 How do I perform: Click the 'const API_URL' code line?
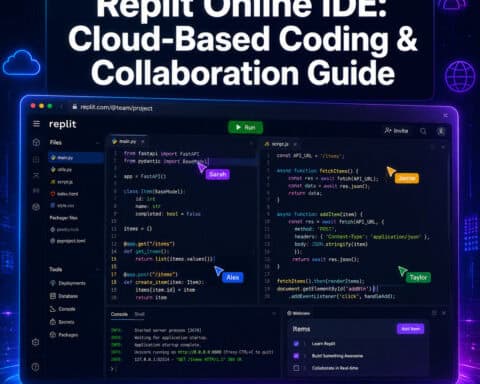click(310, 156)
